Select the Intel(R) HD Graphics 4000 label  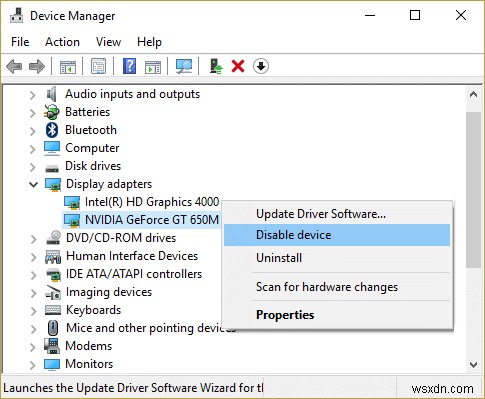coord(152,202)
